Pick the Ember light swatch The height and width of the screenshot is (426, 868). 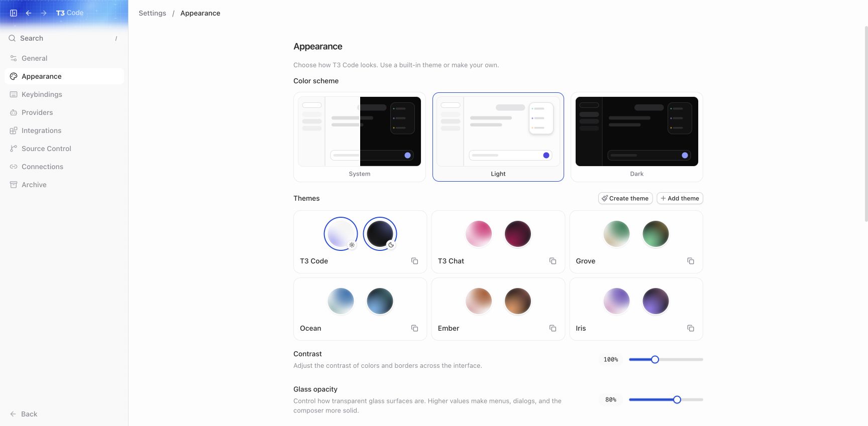coord(479,301)
